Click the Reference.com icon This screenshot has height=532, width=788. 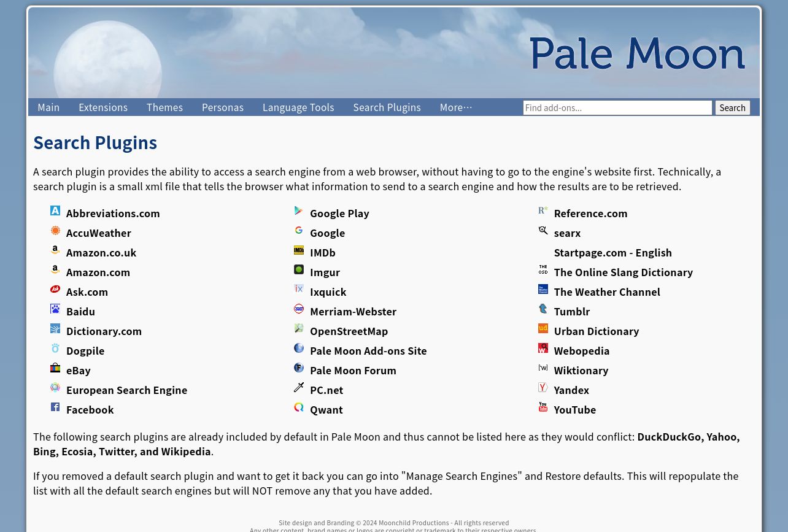coord(543,210)
